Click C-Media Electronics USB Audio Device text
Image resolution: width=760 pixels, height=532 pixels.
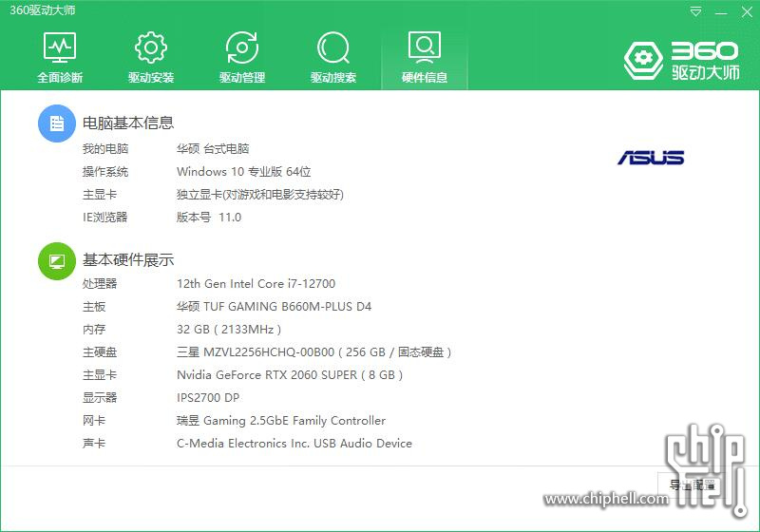[x=294, y=444]
